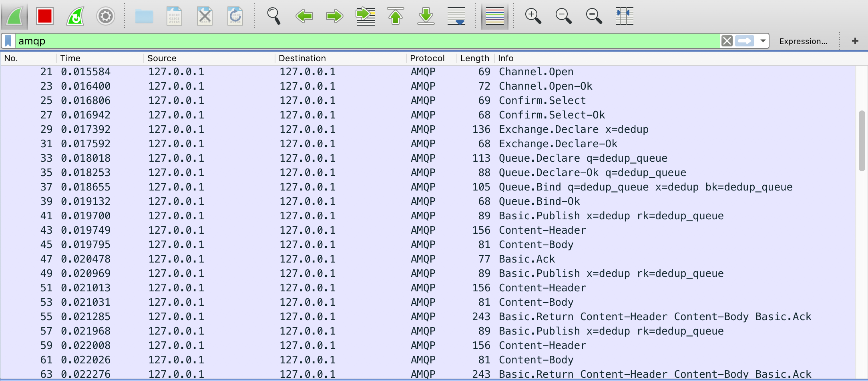
Task: Start a new packet capture
Action: pos(14,16)
